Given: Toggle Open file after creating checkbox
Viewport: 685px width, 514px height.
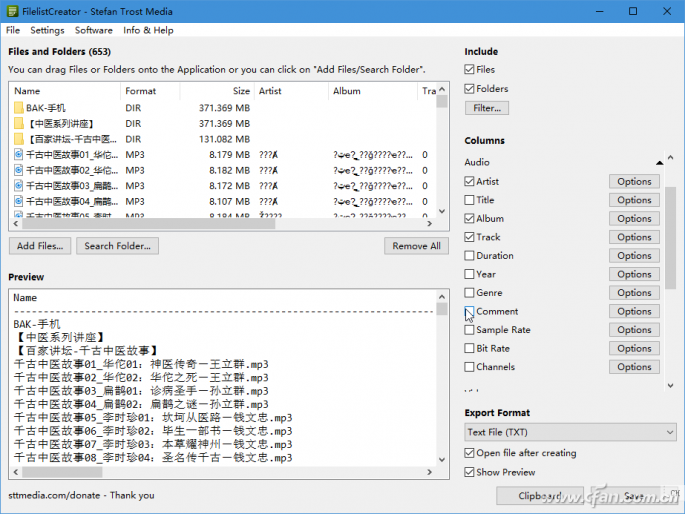Looking at the screenshot, I should point(469,453).
